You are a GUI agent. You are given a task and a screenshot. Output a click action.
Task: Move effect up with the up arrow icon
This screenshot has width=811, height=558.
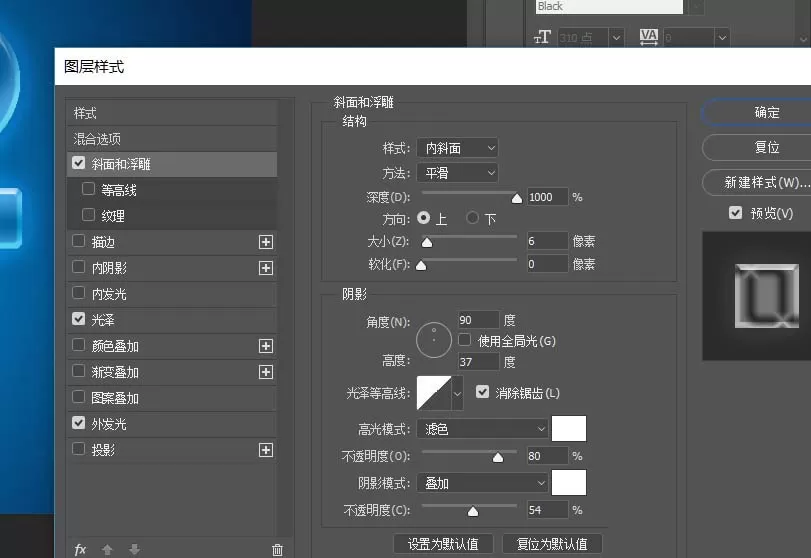[x=107, y=549]
